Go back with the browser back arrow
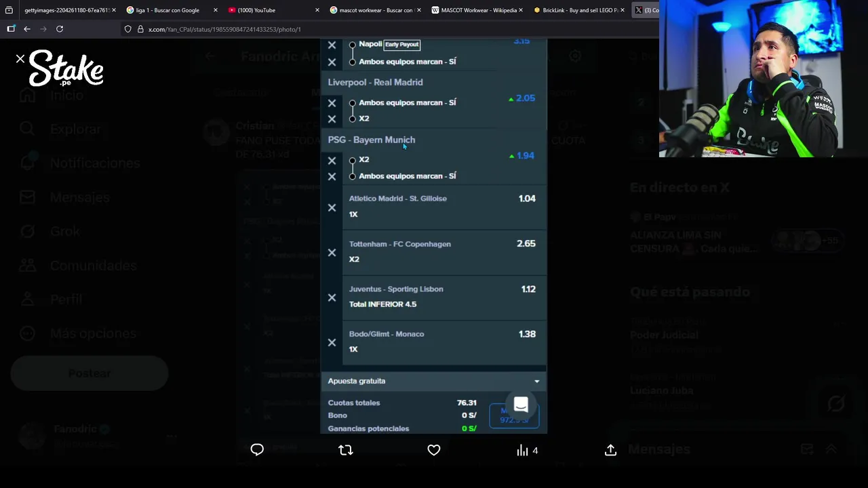 pos(27,29)
